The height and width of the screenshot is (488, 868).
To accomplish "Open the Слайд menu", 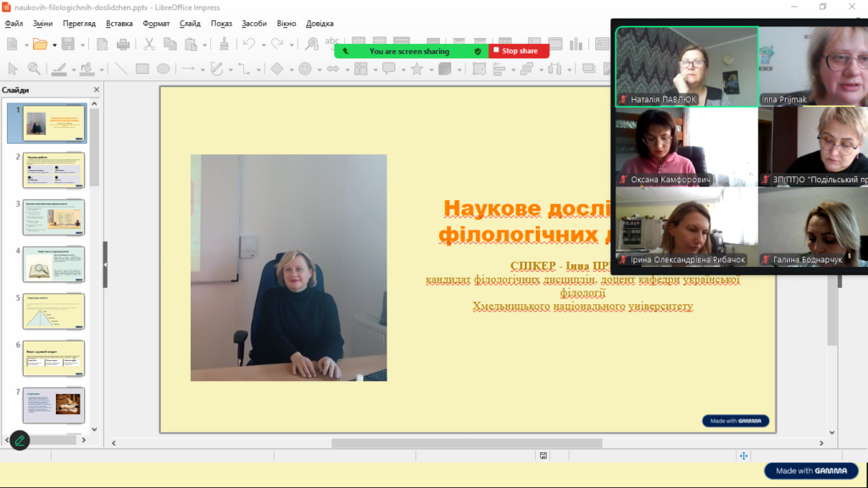I will click(x=190, y=24).
